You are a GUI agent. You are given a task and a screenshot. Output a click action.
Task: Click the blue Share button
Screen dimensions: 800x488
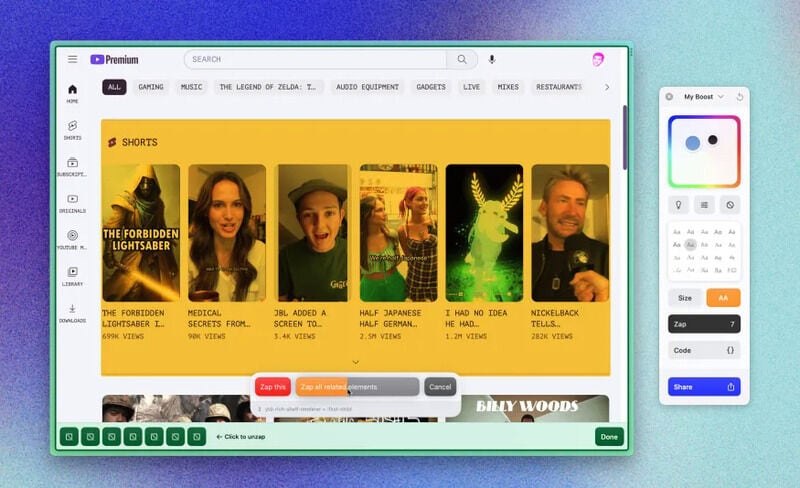(x=704, y=387)
